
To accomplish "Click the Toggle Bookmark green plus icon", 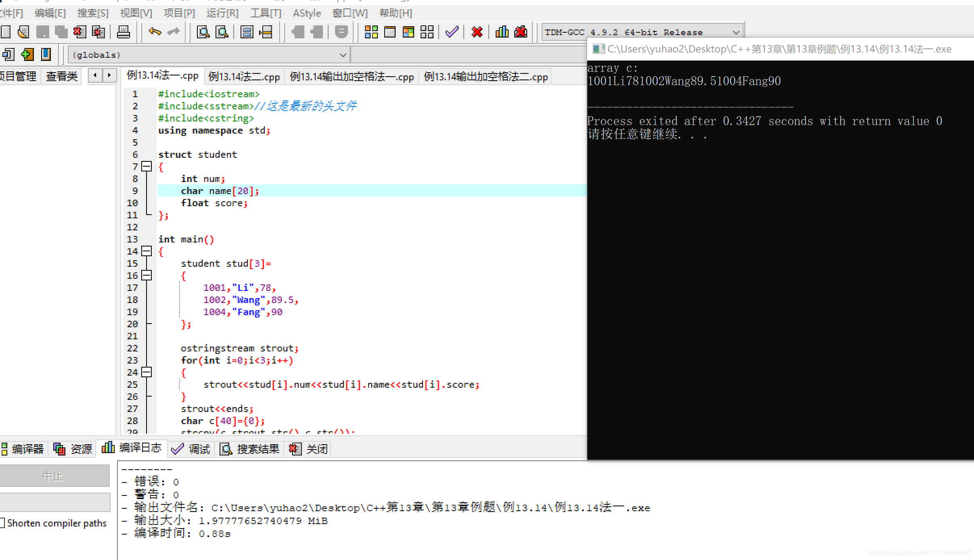I will (x=27, y=54).
